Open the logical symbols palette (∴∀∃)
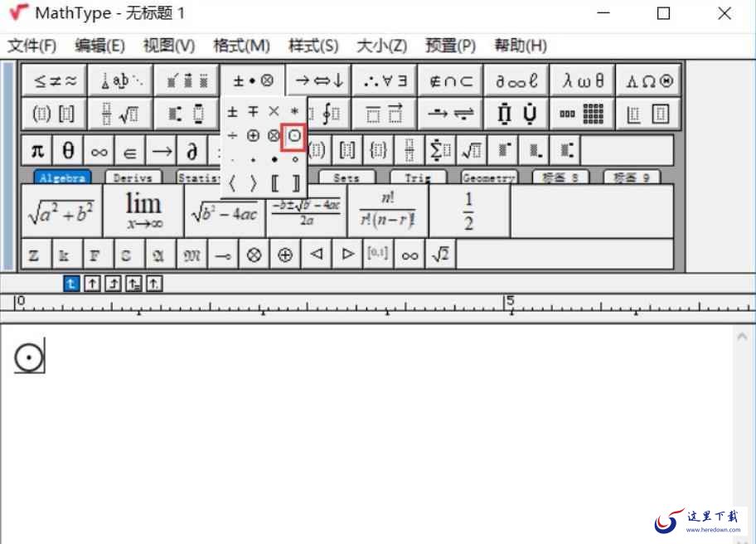756x544 pixels. point(385,80)
